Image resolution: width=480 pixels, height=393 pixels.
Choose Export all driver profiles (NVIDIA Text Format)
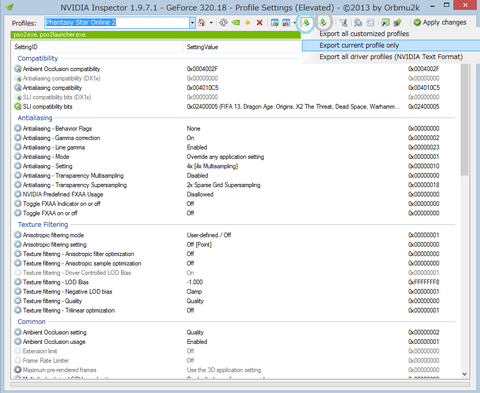point(391,57)
